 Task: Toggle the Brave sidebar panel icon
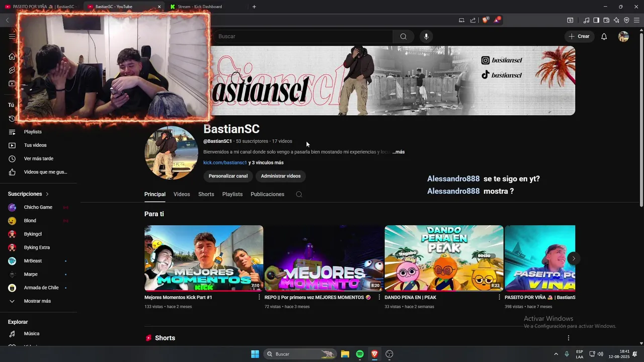tap(596, 20)
